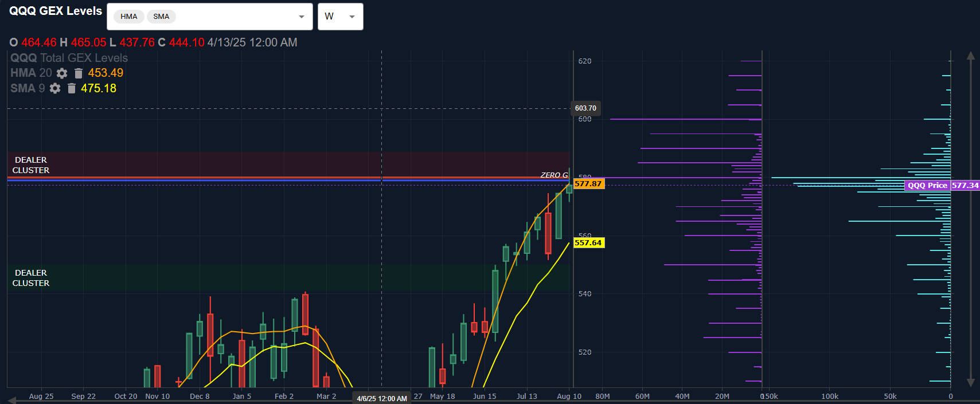Open SMA 9 indicator settings gear
Viewport: 980px width, 404px height.
pos(55,88)
